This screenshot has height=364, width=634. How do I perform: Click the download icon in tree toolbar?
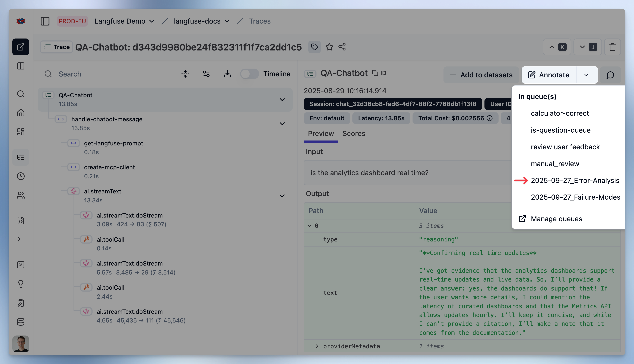pyautogui.click(x=227, y=74)
